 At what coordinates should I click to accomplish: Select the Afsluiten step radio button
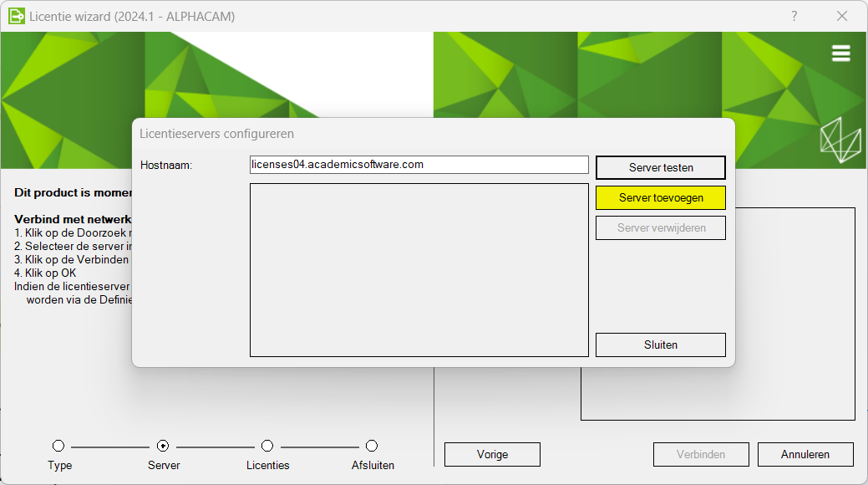[372, 446]
